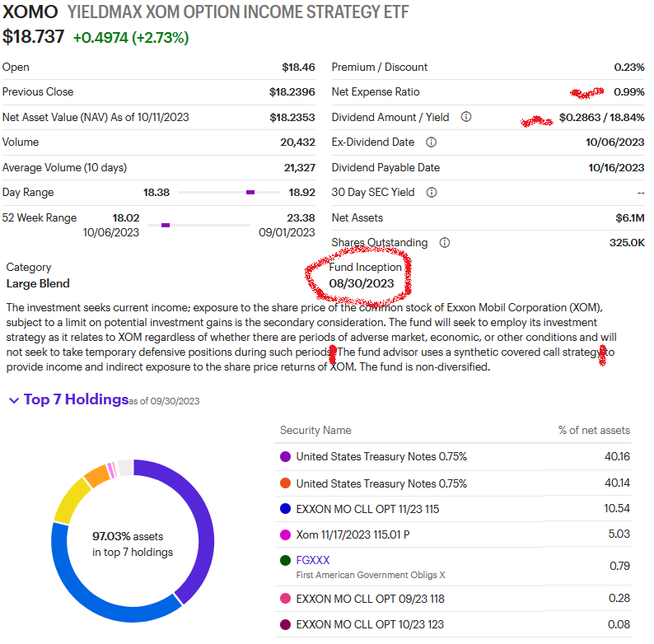Click orange Treasury Notes 40.14 legend dot
This screenshot has width=654, height=644.
[x=285, y=483]
